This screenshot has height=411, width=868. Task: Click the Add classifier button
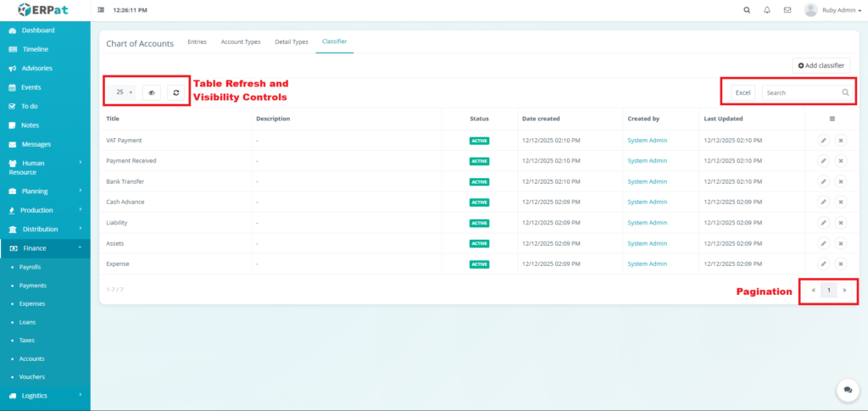pyautogui.click(x=821, y=65)
